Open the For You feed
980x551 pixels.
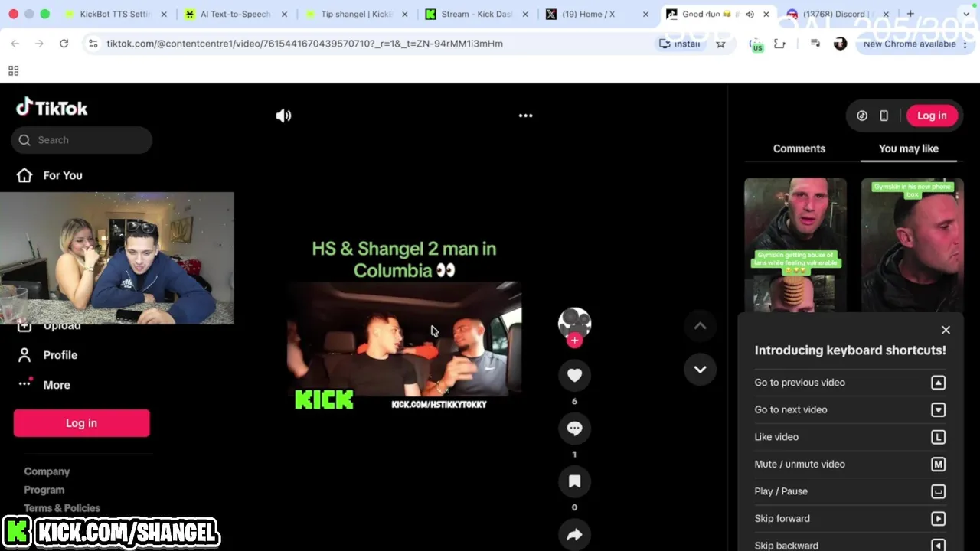(x=50, y=175)
